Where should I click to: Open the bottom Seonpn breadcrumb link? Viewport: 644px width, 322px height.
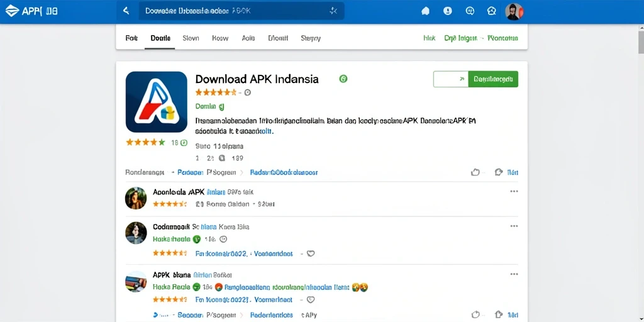pyautogui.click(x=191, y=315)
